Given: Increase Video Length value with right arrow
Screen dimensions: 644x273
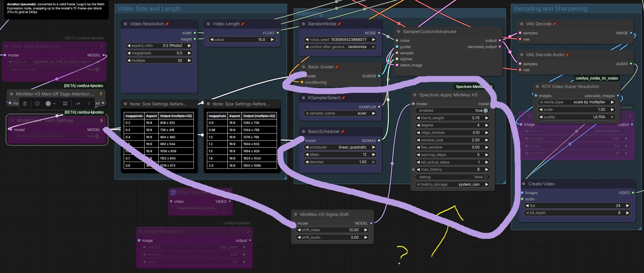Looking at the screenshot, I should (272, 40).
